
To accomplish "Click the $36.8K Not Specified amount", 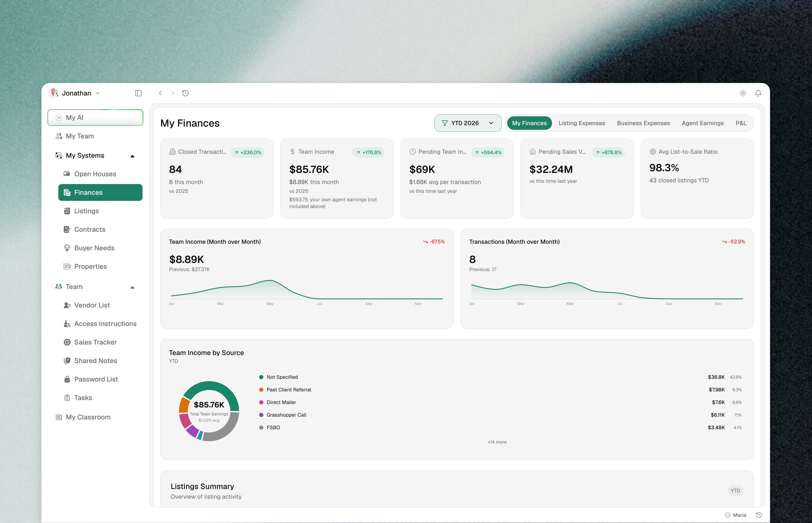I will pos(716,377).
